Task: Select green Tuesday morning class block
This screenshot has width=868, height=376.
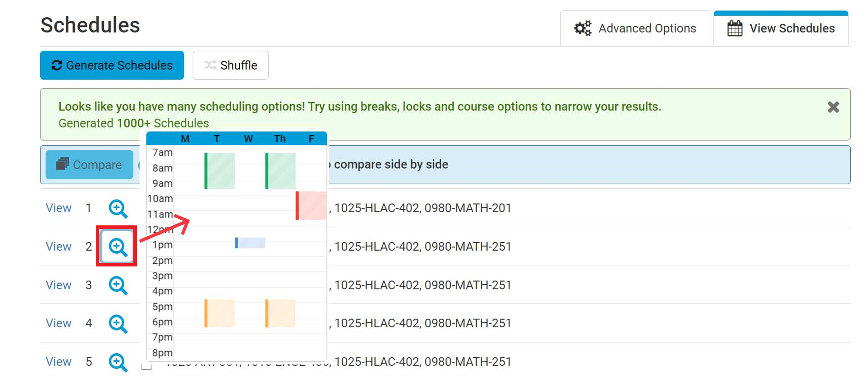Action: [x=220, y=171]
